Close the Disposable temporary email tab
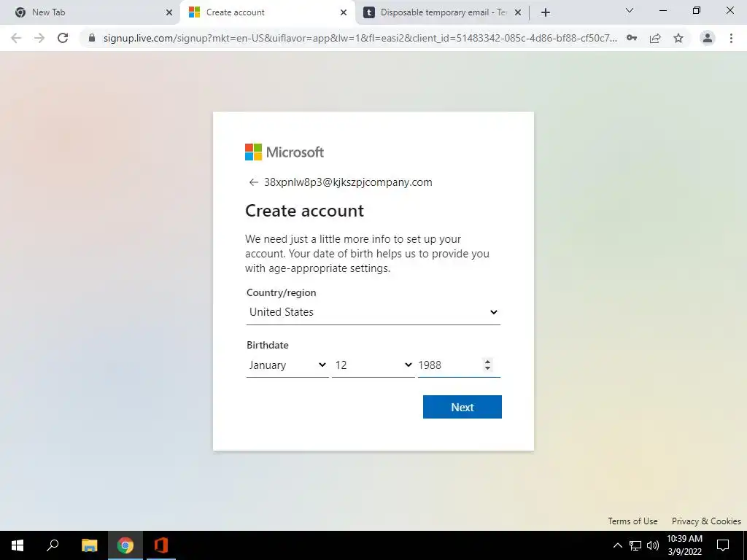Image resolution: width=747 pixels, height=560 pixels. coord(518,12)
